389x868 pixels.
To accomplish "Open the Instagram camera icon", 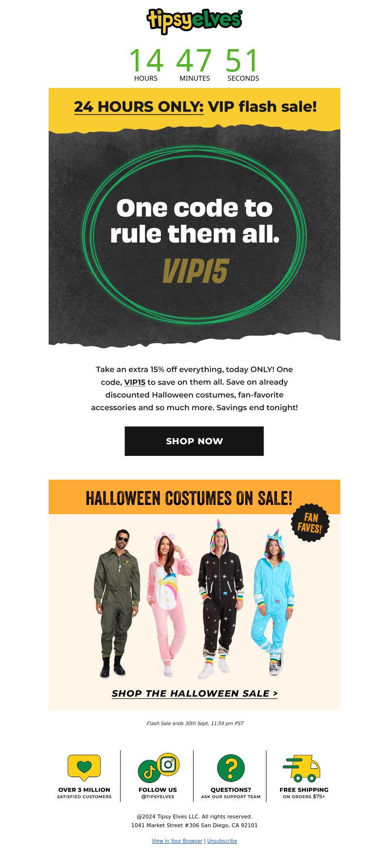I will tap(168, 764).
